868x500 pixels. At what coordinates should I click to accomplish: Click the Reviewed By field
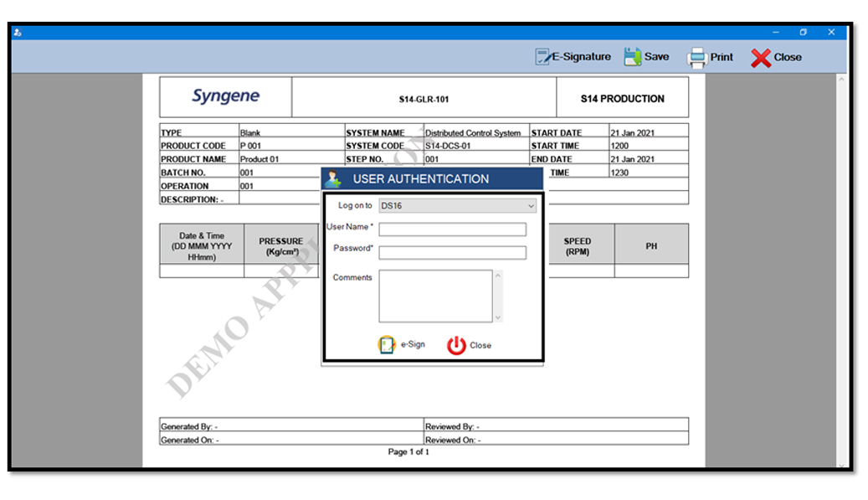click(557, 426)
